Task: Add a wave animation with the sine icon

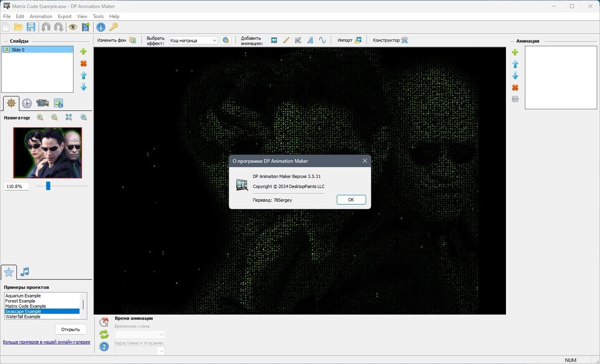Action: (322, 40)
